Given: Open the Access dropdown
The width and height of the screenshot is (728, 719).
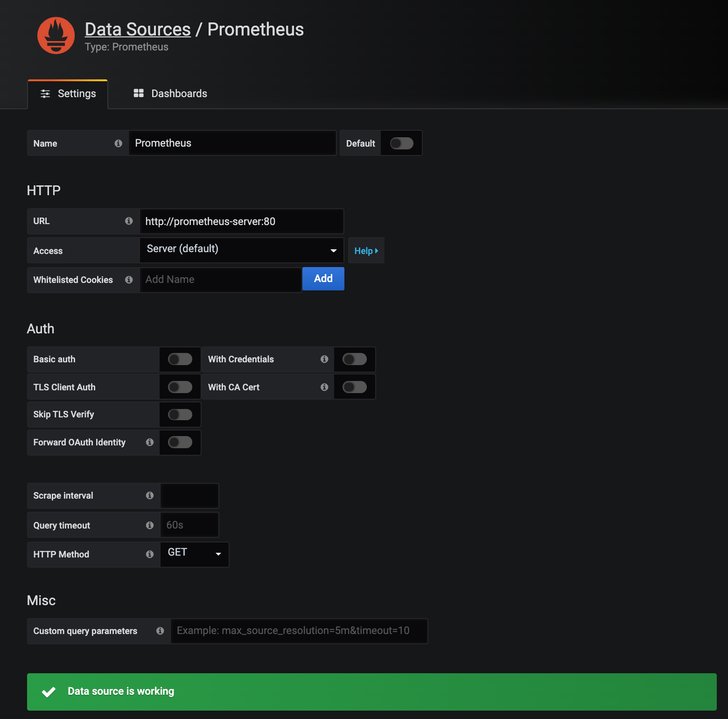Looking at the screenshot, I should pos(241,250).
